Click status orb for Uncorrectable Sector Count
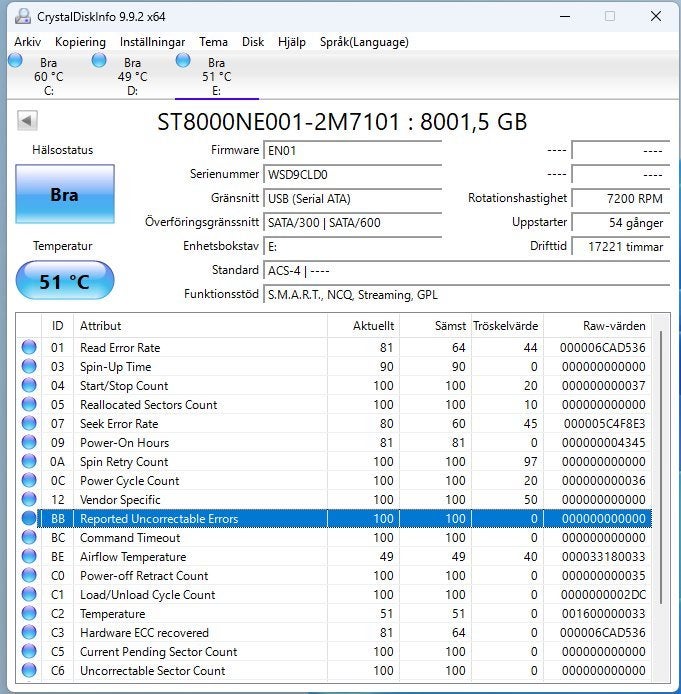681x694 pixels. [x=29, y=671]
